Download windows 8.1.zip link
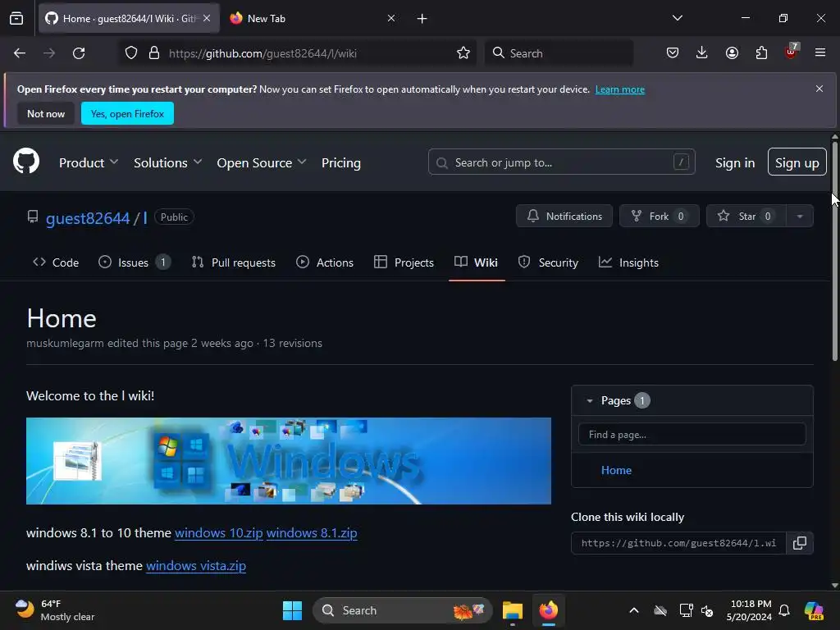The width and height of the screenshot is (840, 630). (312, 533)
